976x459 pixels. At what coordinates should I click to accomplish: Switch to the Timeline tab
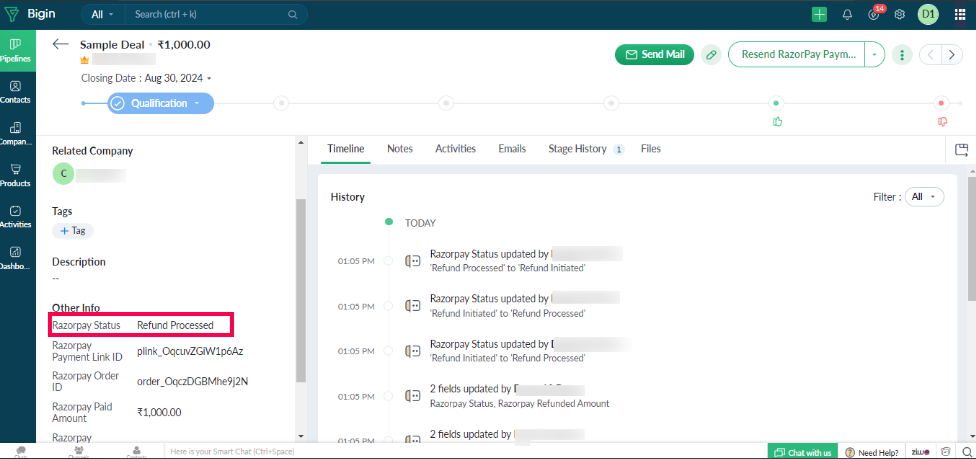(345, 149)
